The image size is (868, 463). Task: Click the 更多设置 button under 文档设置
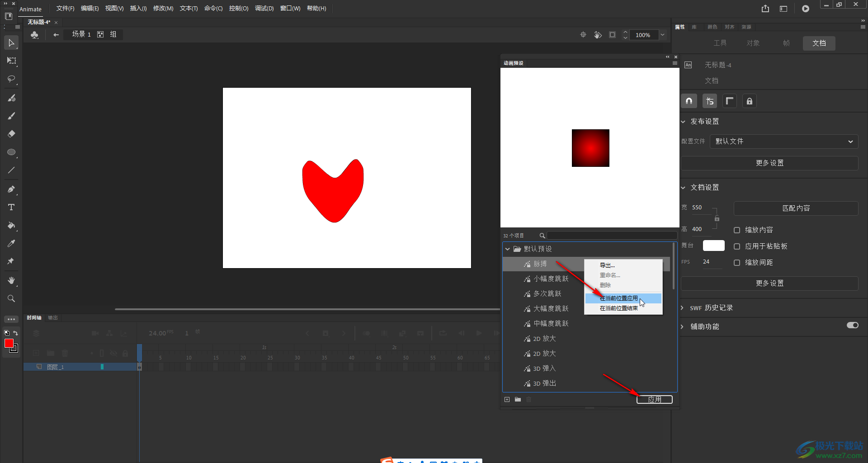[x=769, y=283]
